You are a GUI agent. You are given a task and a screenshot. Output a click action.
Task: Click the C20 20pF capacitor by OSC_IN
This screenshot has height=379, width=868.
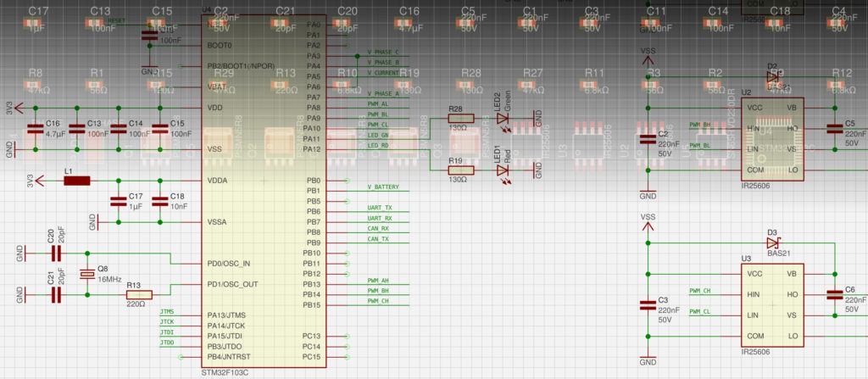tap(57, 253)
